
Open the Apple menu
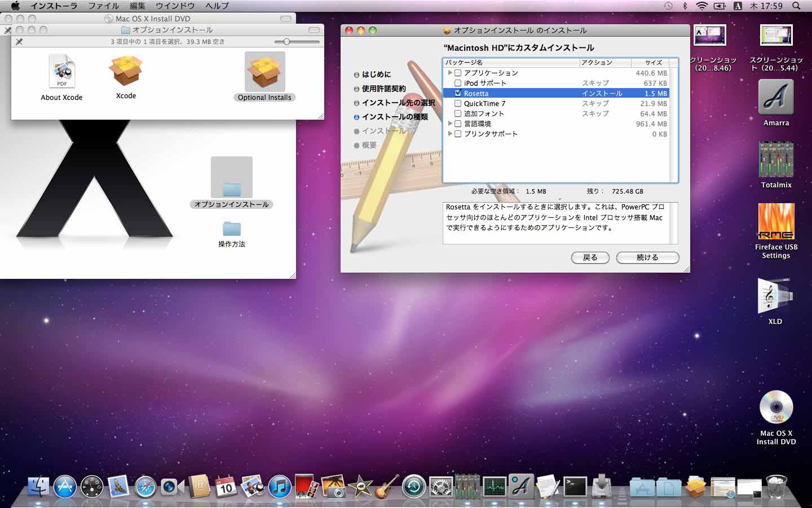click(x=15, y=6)
